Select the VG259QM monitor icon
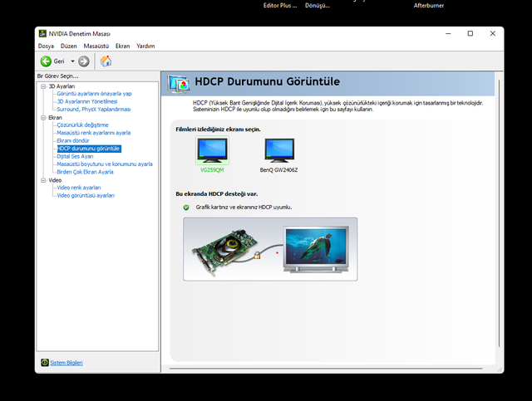The height and width of the screenshot is (401, 532). [212, 149]
